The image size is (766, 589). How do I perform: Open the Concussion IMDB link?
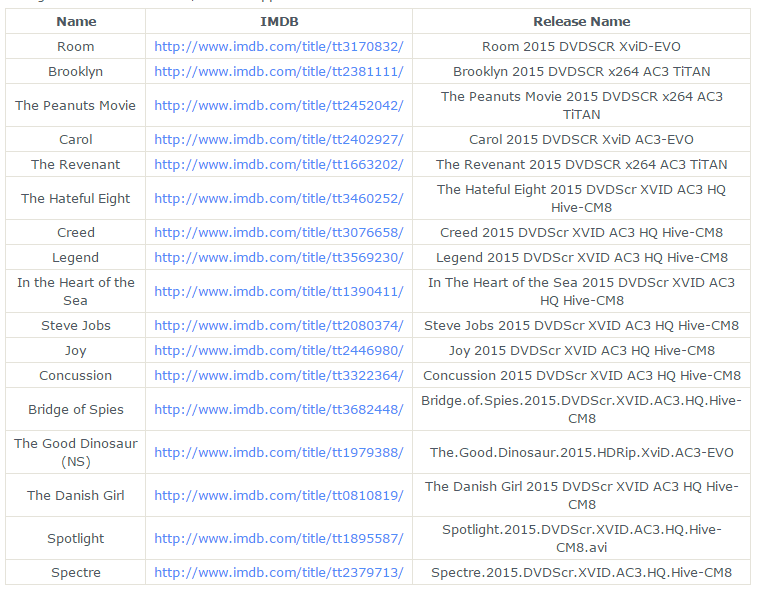(x=279, y=376)
